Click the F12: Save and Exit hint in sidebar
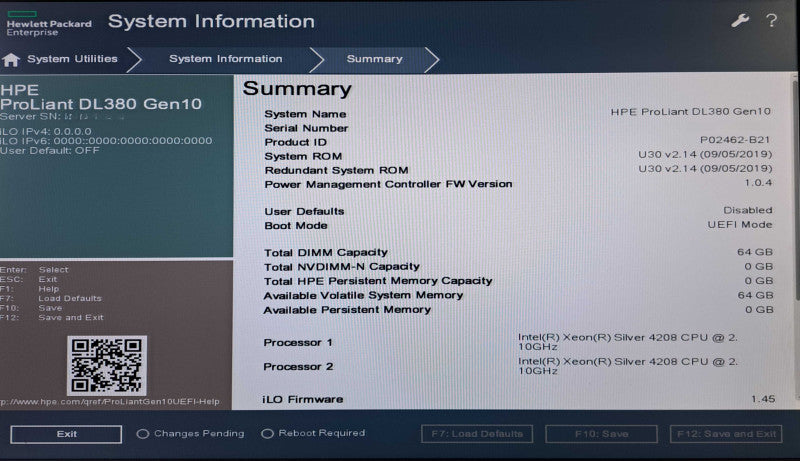This screenshot has width=800, height=461. click(52, 318)
